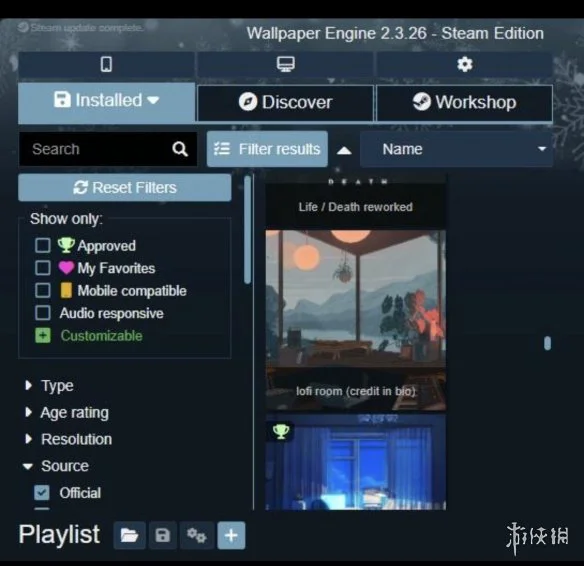The height and width of the screenshot is (566, 584).
Task: Check the My Favorites filter
Action: (x=43, y=268)
